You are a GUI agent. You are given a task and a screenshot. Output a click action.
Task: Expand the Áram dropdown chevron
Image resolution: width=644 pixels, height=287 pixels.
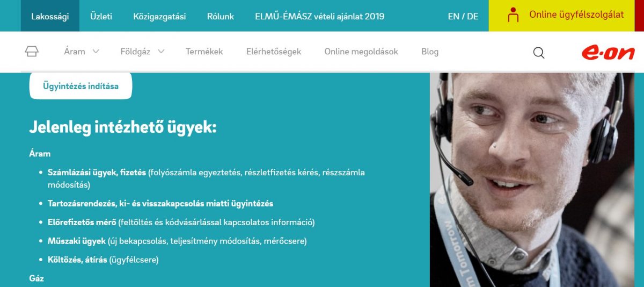[x=96, y=52]
